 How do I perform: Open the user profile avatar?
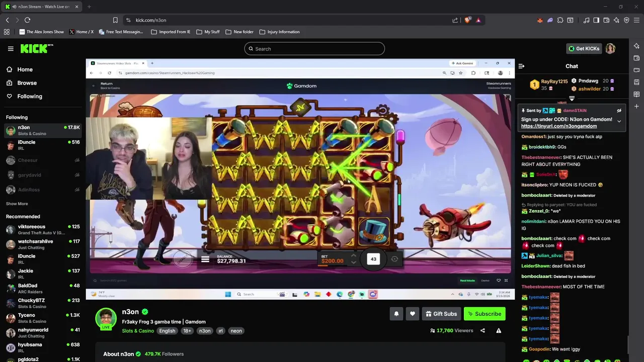click(x=610, y=49)
